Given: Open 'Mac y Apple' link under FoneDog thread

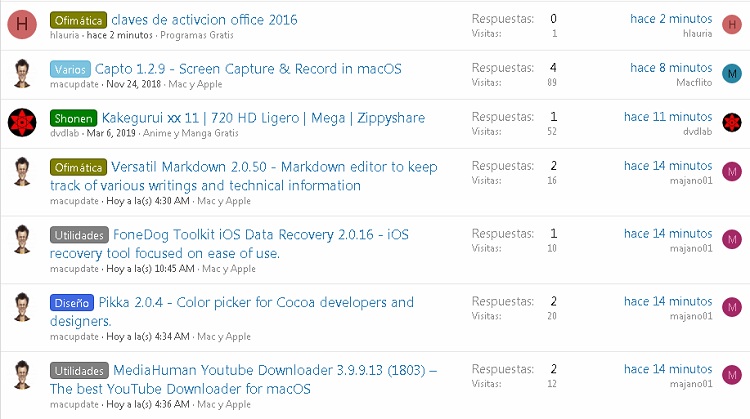Looking at the screenshot, I should click(x=229, y=269).
